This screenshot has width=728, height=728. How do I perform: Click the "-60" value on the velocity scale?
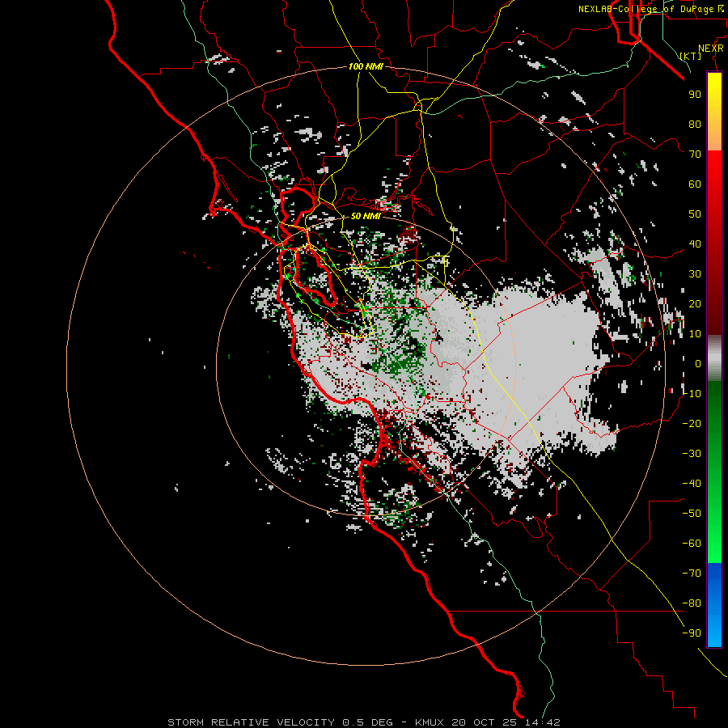692,544
